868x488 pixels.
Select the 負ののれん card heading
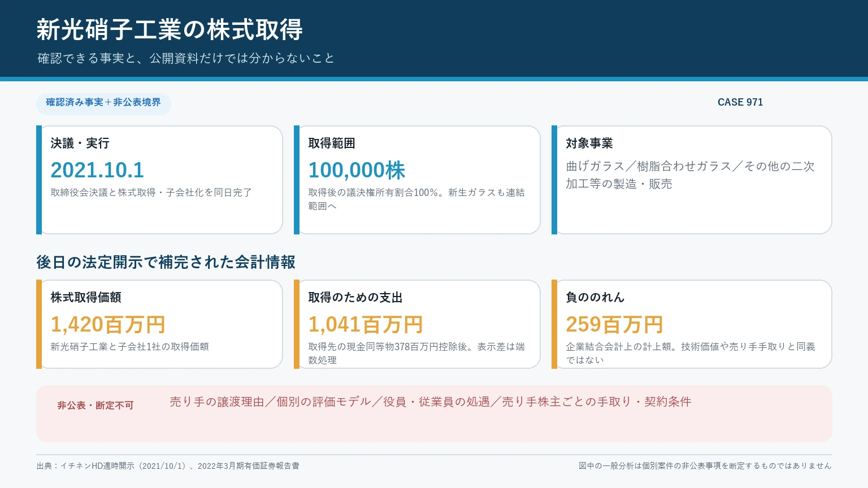pos(595,298)
